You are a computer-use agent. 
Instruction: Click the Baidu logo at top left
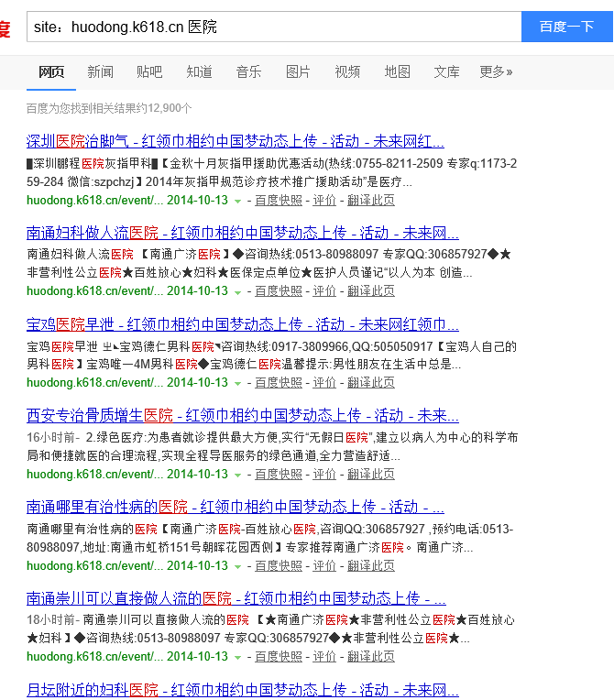click(5, 28)
